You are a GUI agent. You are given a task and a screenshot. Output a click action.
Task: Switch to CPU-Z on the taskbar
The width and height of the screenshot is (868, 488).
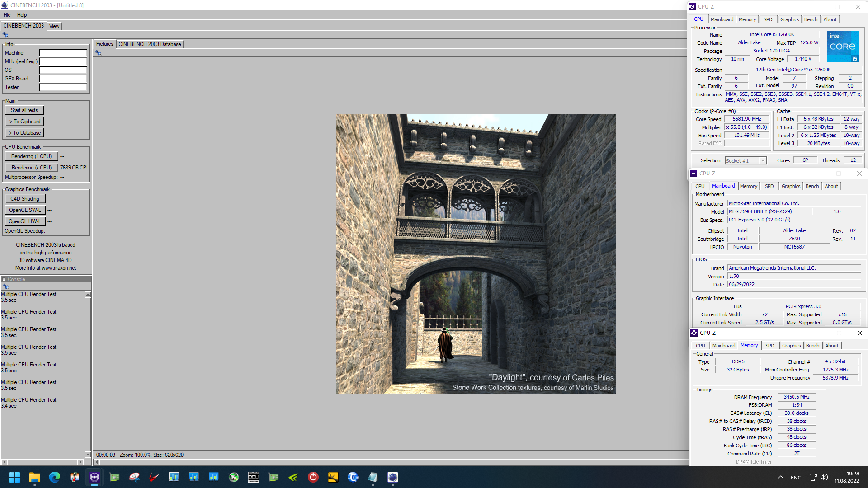click(x=94, y=477)
